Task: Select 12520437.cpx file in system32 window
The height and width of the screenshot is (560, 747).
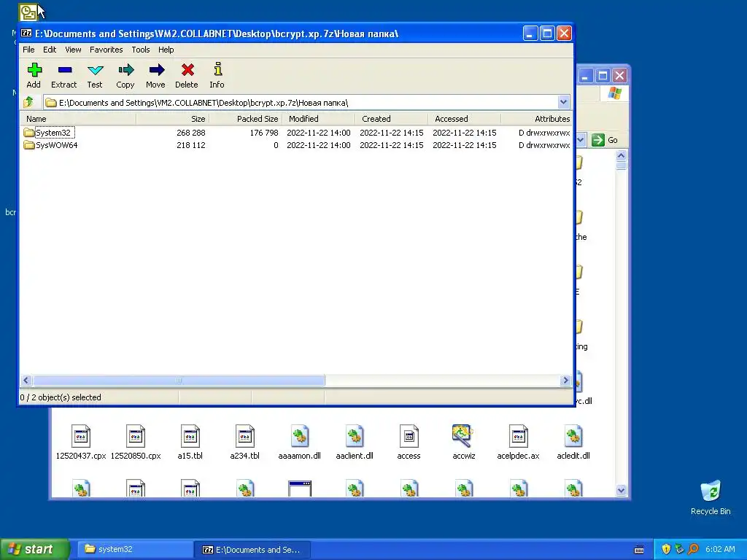Action: 80,443
